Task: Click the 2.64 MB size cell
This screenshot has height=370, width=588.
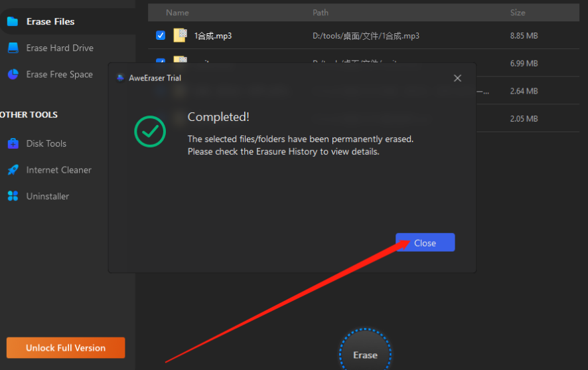Action: coord(524,91)
